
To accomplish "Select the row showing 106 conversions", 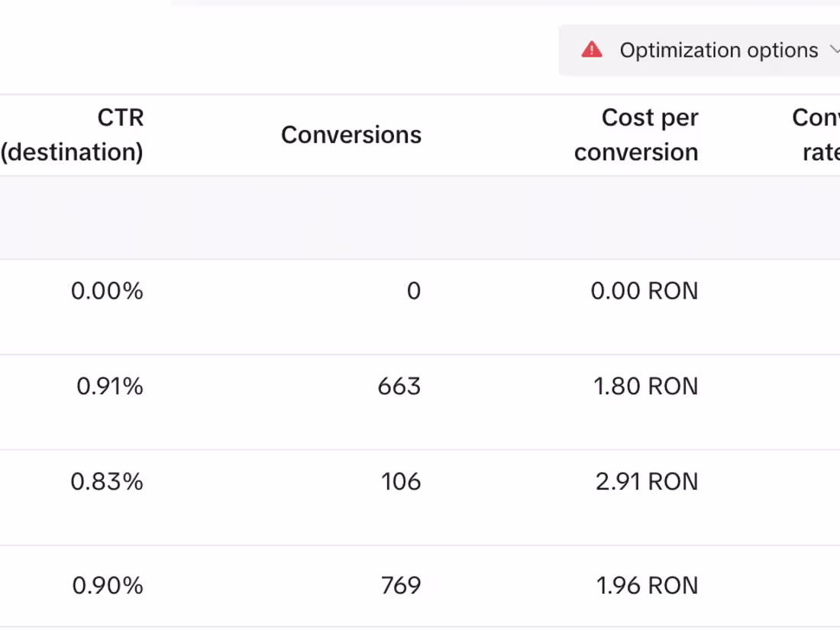I will click(x=401, y=482).
